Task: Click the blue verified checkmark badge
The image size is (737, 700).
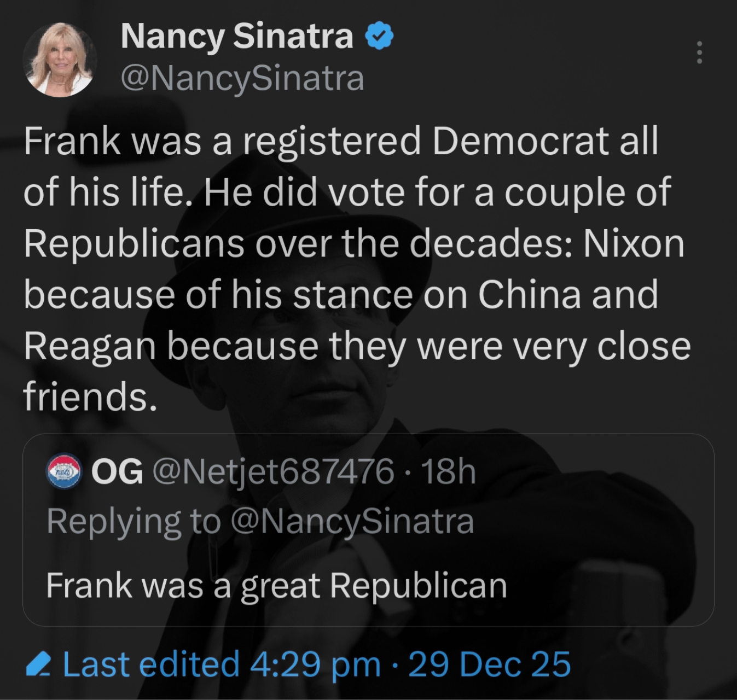Action: 379,37
